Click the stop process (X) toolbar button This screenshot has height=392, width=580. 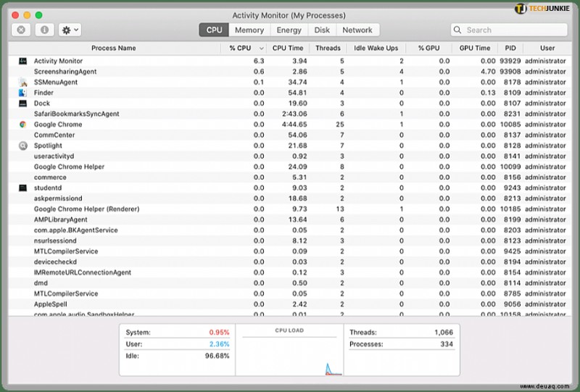click(x=21, y=30)
